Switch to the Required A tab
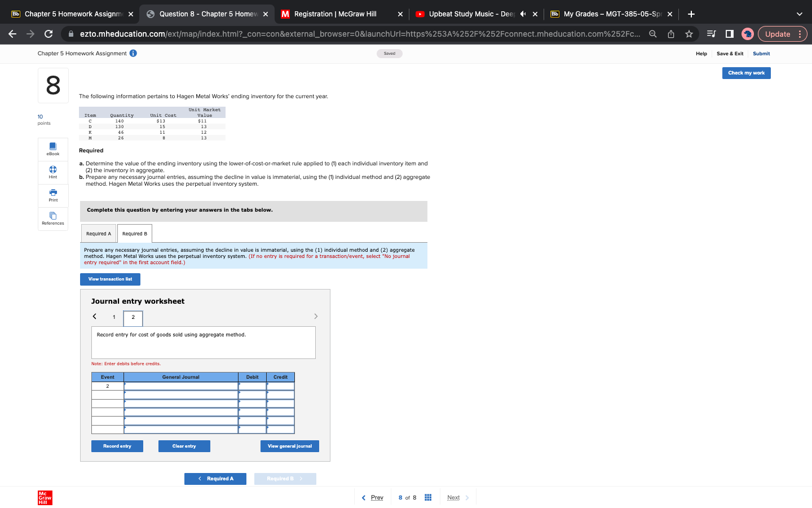This screenshot has height=508, width=812. 99,234
